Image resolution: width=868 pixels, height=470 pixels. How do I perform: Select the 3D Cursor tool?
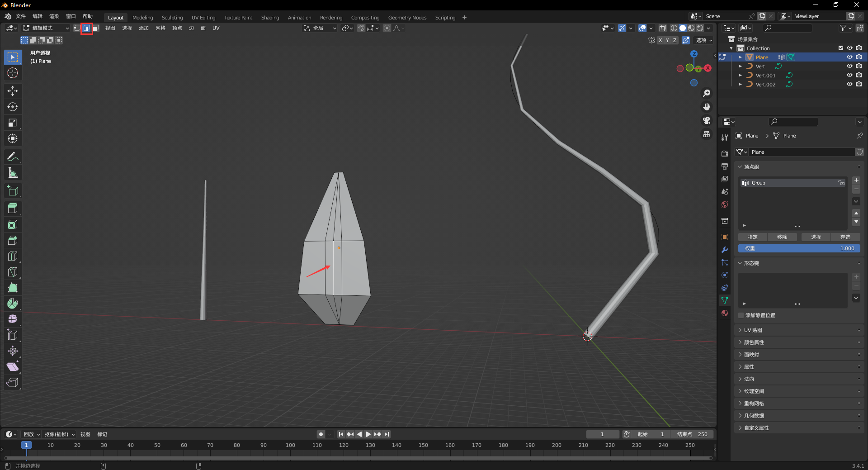point(13,73)
